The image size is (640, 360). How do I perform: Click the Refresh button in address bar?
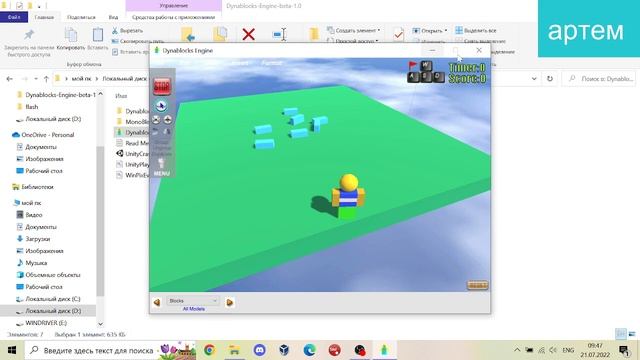550,79
